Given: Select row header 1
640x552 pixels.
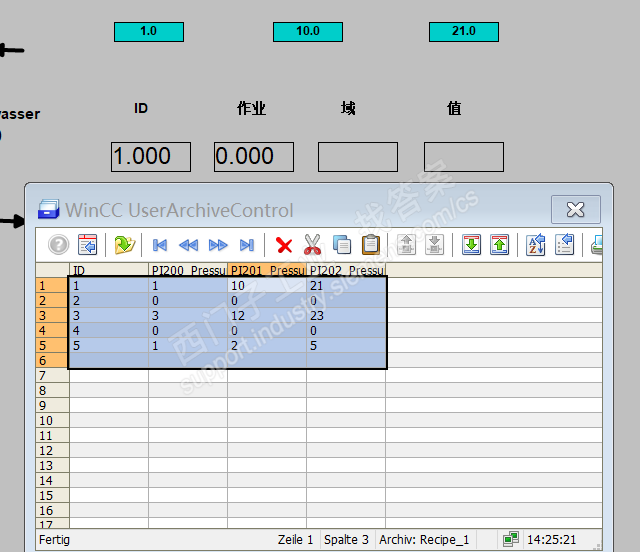Looking at the screenshot, I should [x=52, y=285].
